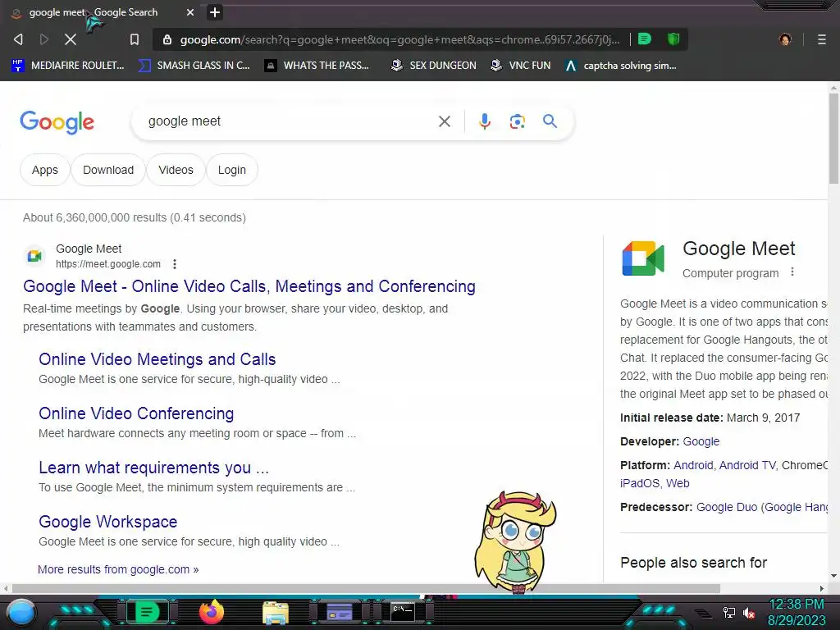The height and width of the screenshot is (630, 840).
Task: Select the Download filter chip
Action: pos(108,170)
